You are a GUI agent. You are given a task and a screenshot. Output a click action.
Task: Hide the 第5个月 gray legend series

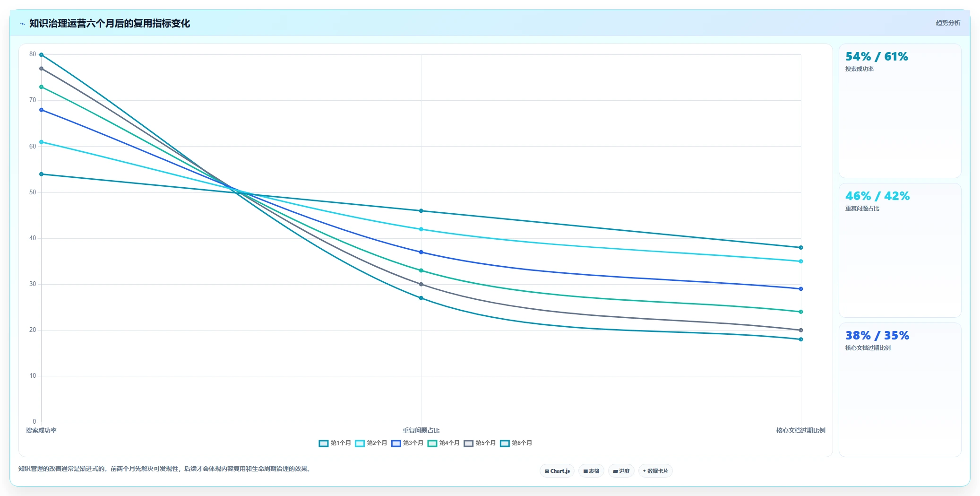click(480, 443)
